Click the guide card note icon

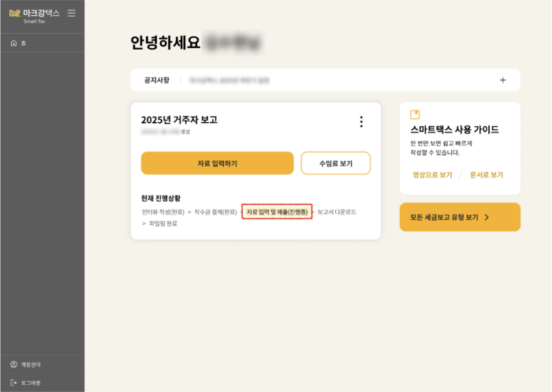pos(415,114)
